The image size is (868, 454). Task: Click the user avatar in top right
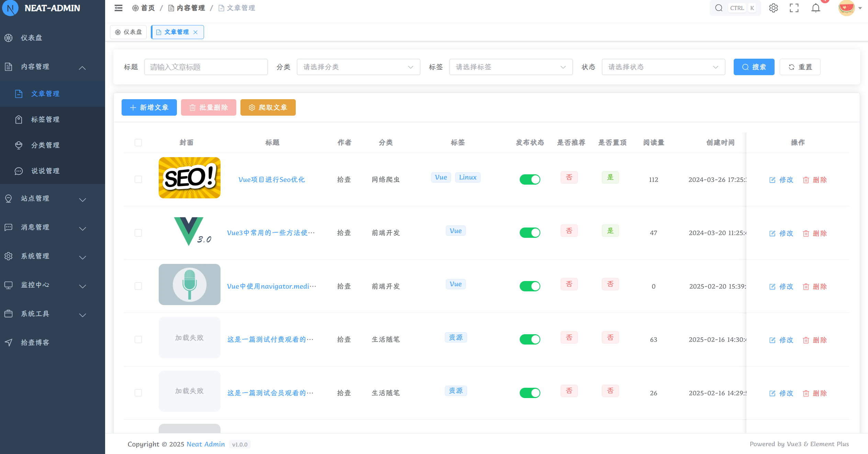click(x=846, y=8)
